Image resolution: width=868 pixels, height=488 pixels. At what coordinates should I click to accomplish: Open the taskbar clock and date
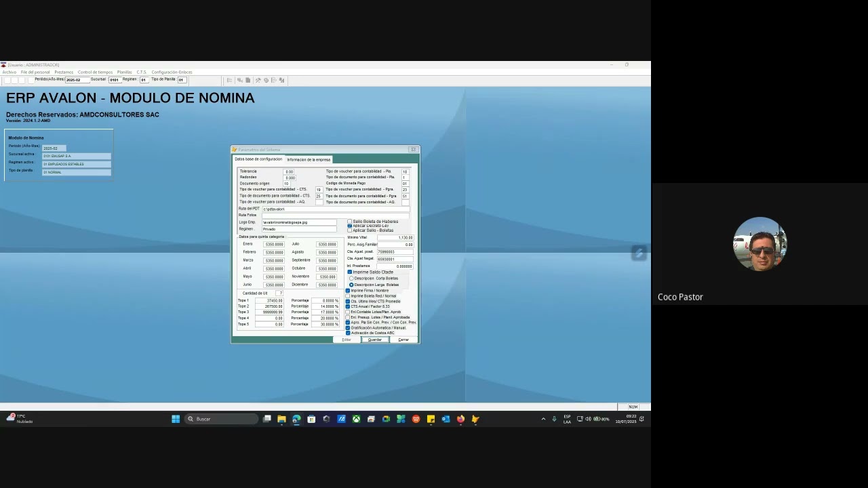[x=626, y=419]
